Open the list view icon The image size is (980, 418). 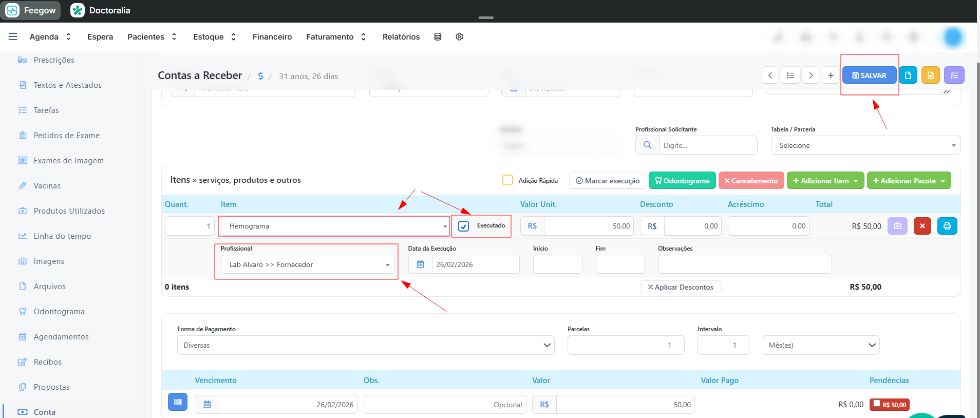(790, 75)
